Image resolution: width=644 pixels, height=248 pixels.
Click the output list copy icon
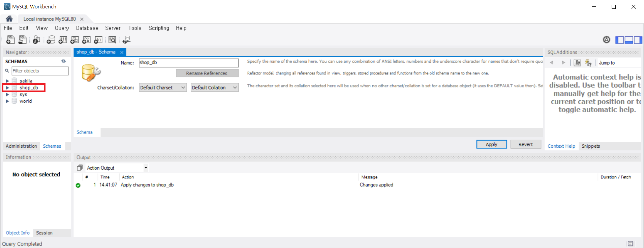(80, 168)
